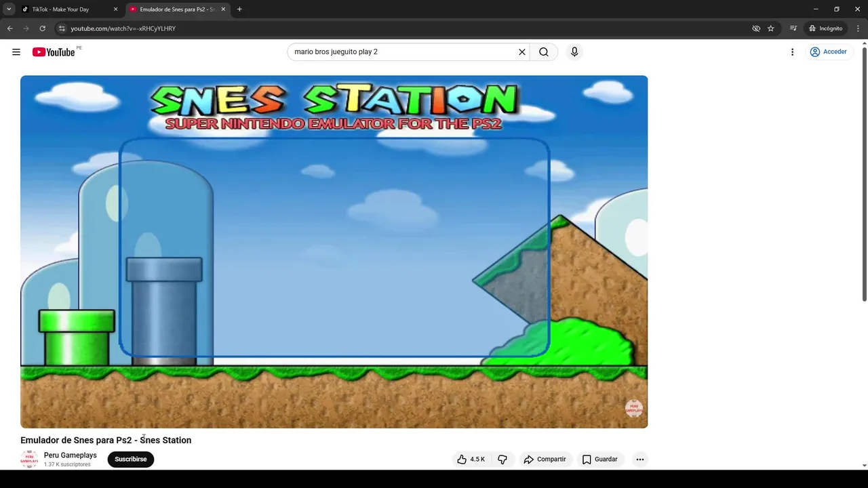The image size is (868, 488).
Task: Close the Emulador de Snes tab
Action: (223, 9)
